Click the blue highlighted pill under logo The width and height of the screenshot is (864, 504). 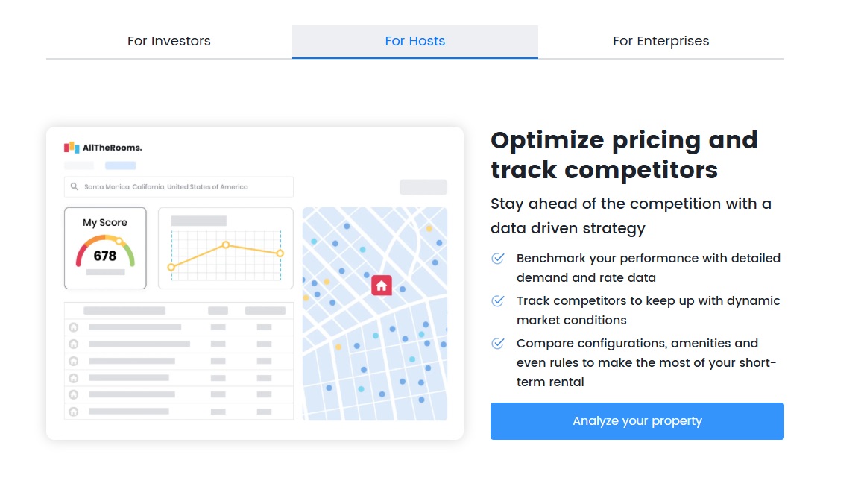pyautogui.click(x=120, y=166)
